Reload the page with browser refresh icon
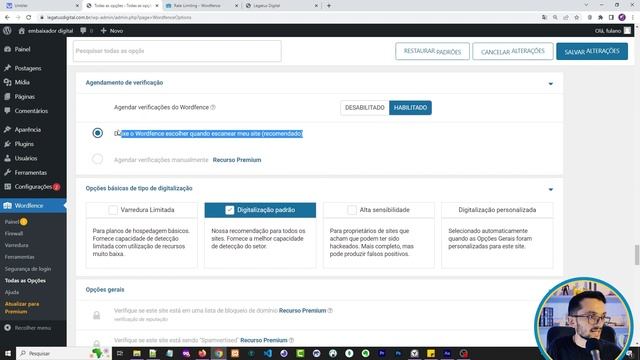Viewport: 640px width, 360px height. [x=28, y=18]
